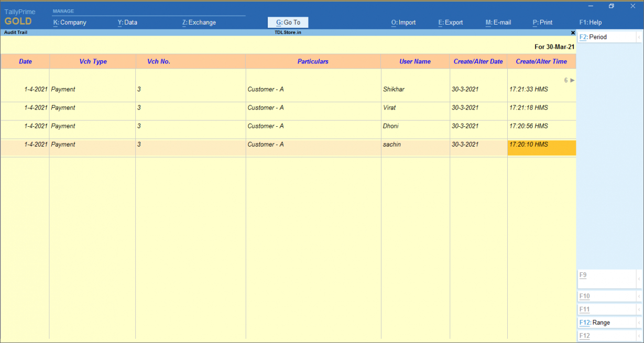Restore the TallyPrime window size
This screenshot has width=644, height=343.
pyautogui.click(x=611, y=6)
